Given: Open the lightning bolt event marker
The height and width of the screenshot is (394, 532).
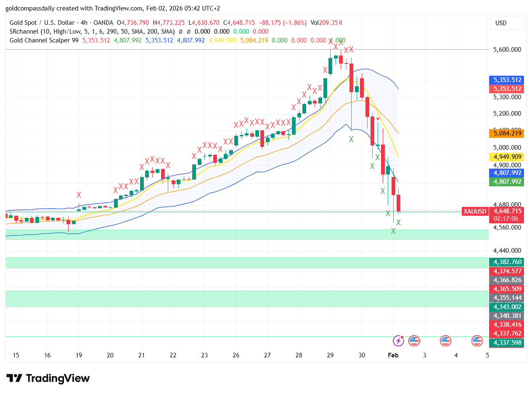Looking at the screenshot, I should click(399, 341).
